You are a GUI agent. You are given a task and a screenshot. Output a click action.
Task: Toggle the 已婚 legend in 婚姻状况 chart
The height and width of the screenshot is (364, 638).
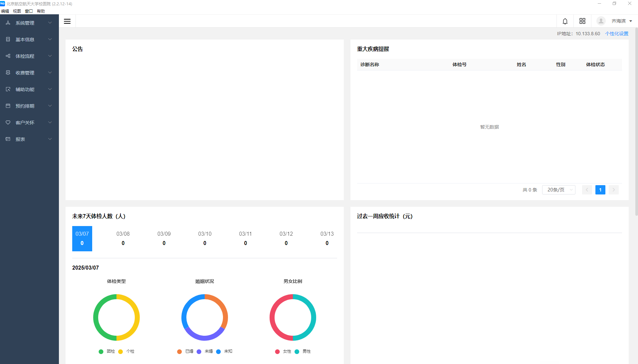click(x=185, y=351)
